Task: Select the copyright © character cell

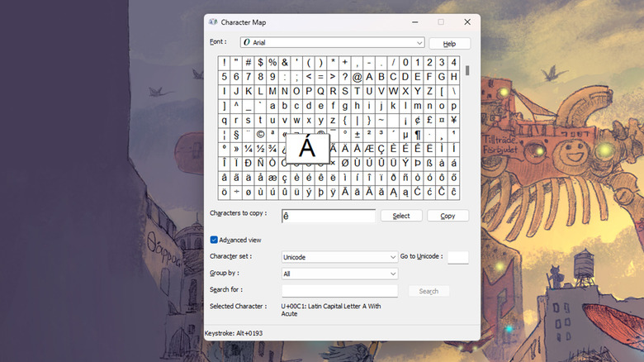Action: point(260,135)
